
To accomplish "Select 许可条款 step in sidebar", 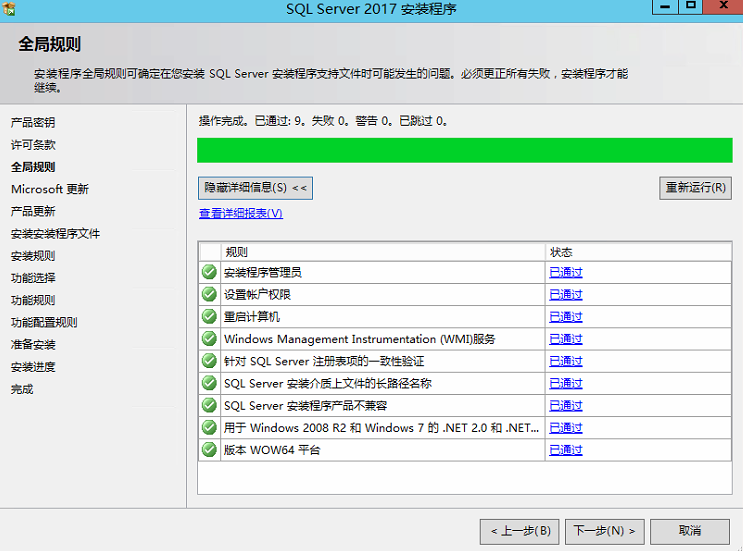I will click(x=33, y=145).
